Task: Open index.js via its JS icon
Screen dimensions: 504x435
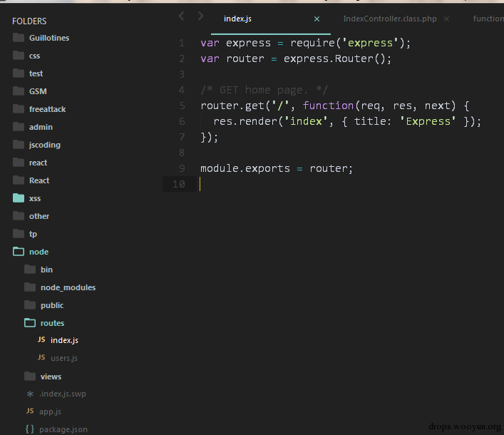Action: pos(41,339)
